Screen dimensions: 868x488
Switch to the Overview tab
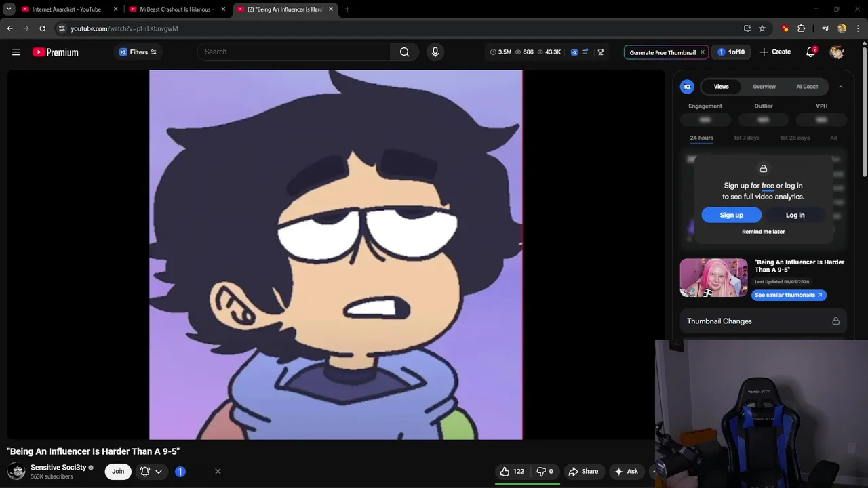pyautogui.click(x=764, y=87)
